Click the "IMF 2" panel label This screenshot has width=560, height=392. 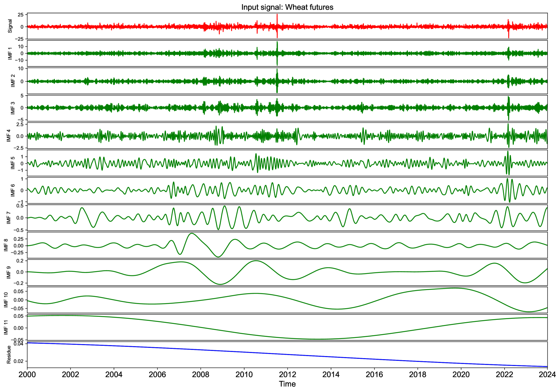(x=13, y=81)
